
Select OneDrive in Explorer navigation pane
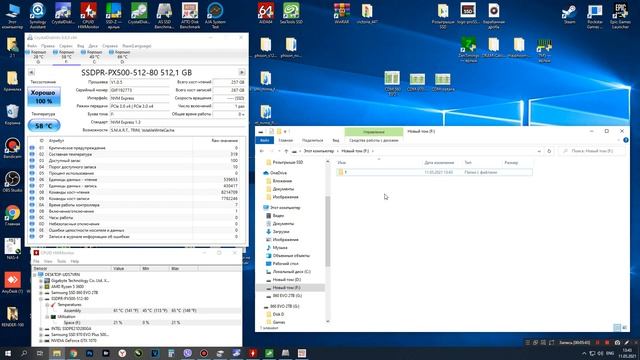coord(275,173)
